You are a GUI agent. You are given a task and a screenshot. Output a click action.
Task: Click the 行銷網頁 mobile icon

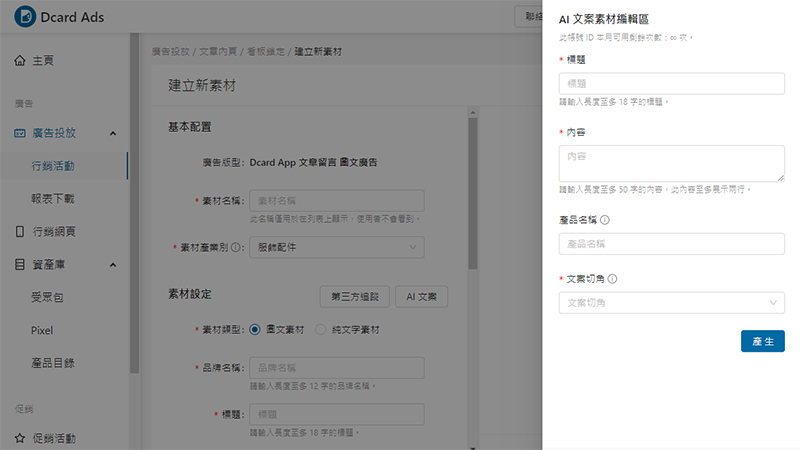pos(20,231)
